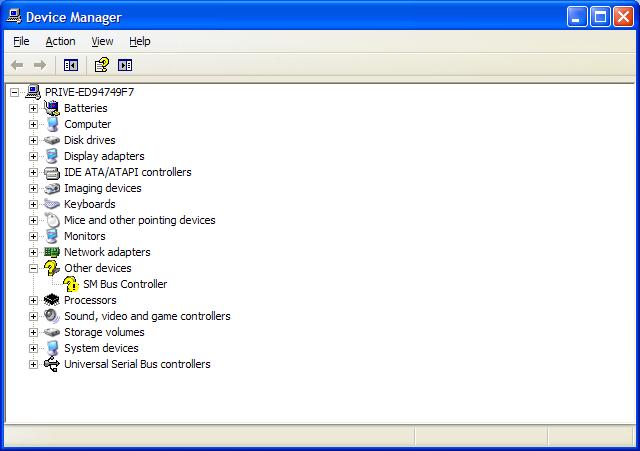Click the System devices icon

[52, 348]
